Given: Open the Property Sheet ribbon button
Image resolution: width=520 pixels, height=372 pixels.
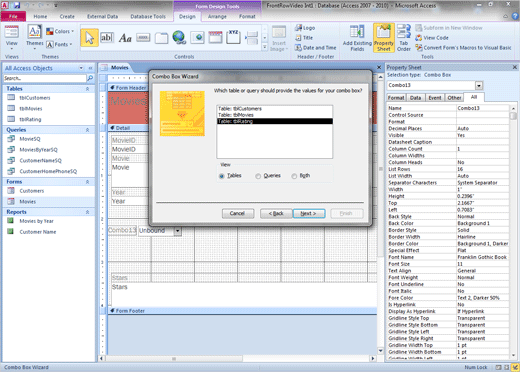Looking at the screenshot, I should tap(384, 38).
